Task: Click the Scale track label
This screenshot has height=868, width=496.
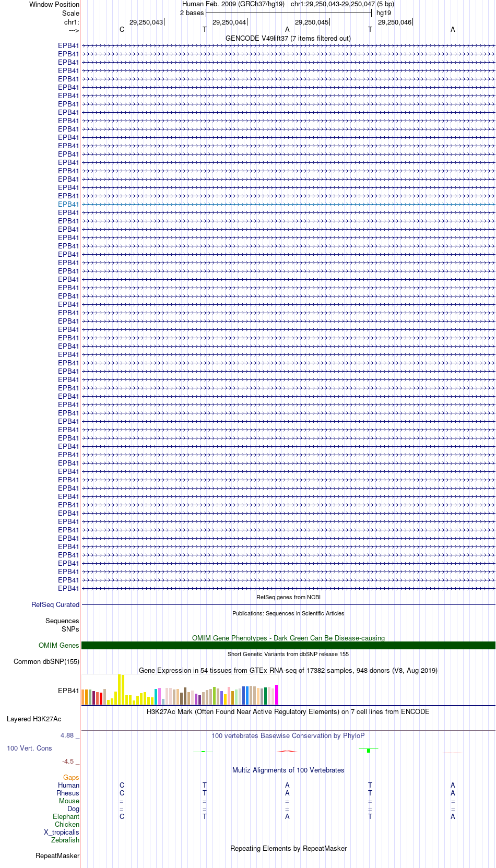Action: coord(70,13)
